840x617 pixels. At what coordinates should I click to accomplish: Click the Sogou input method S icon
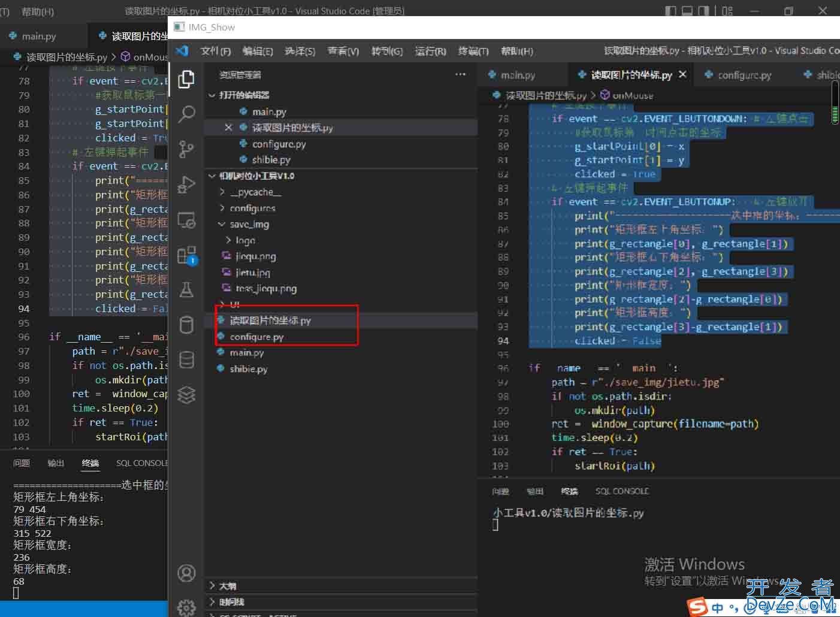(x=697, y=606)
